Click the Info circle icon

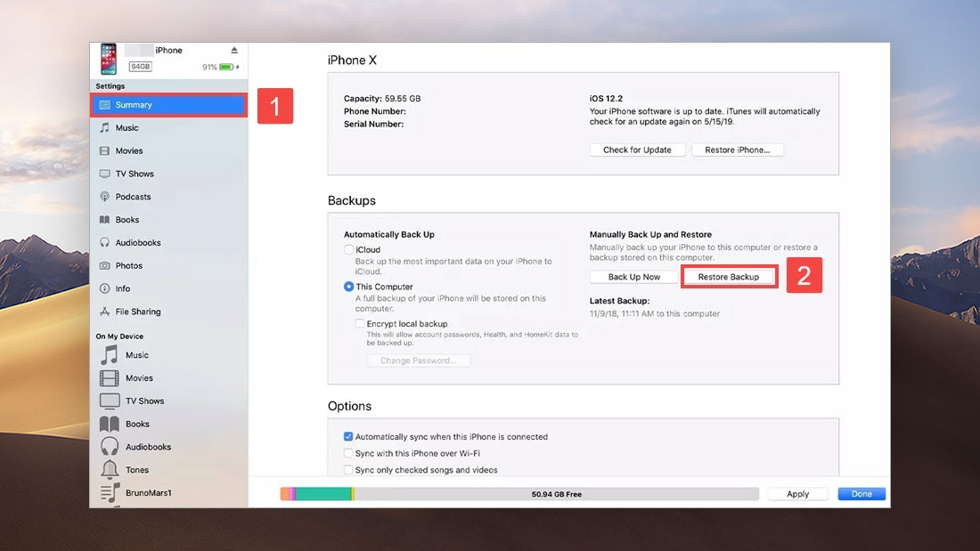[x=104, y=288]
